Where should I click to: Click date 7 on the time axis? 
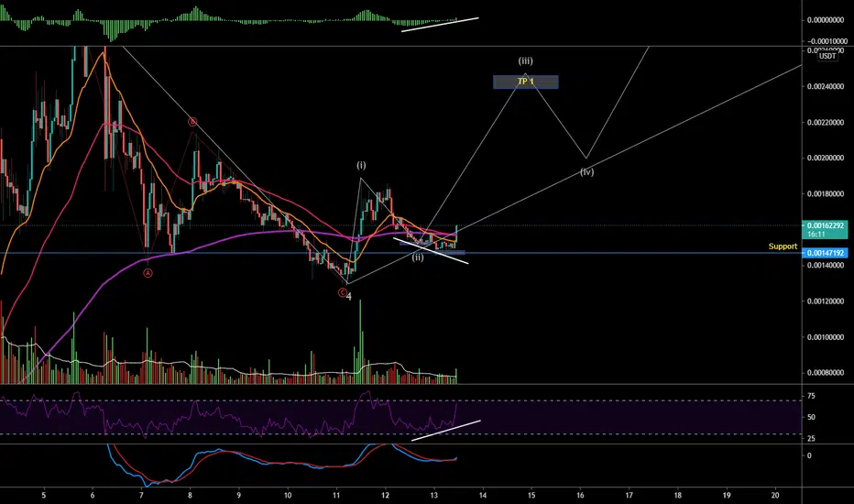[x=141, y=495]
